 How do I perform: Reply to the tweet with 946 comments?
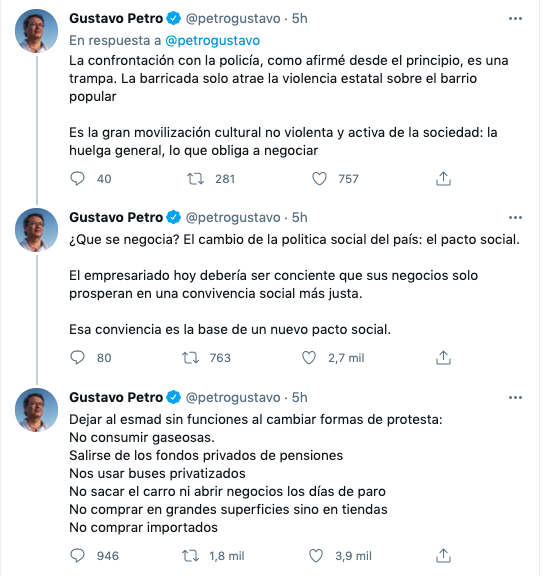(x=77, y=556)
